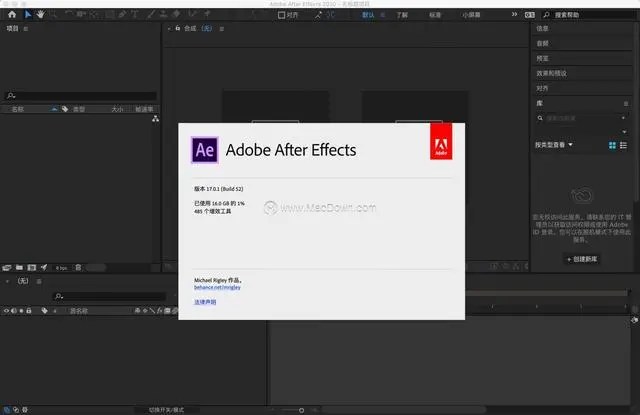640x415 pixels.
Task: Select the Puppet Pin tool
Action: 207,15
